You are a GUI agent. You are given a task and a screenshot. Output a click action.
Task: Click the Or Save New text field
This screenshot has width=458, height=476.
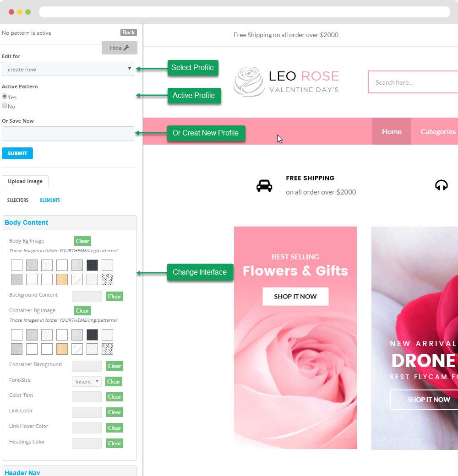click(x=68, y=133)
